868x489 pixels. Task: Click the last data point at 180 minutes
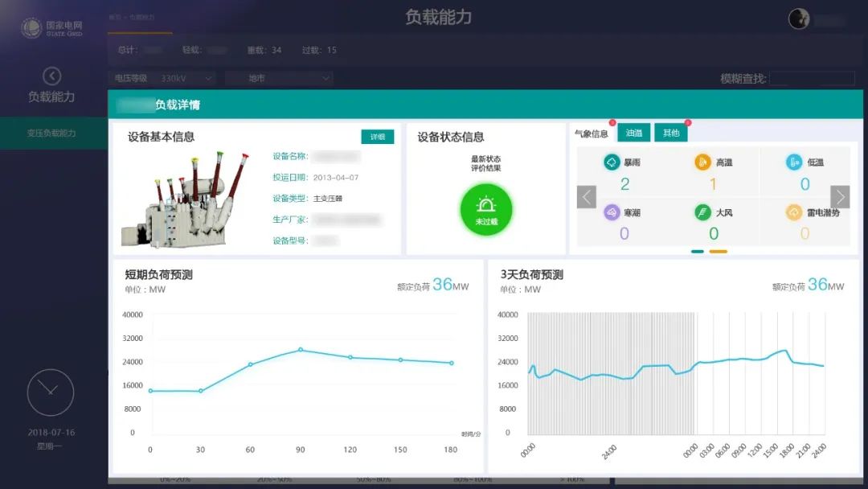(x=452, y=364)
